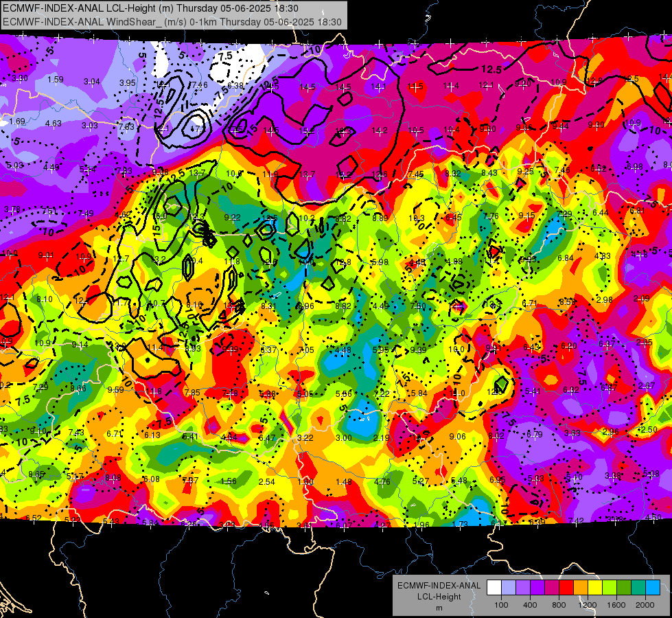Click the wind shear value 6.84
672x618 pixels.
[566, 257]
